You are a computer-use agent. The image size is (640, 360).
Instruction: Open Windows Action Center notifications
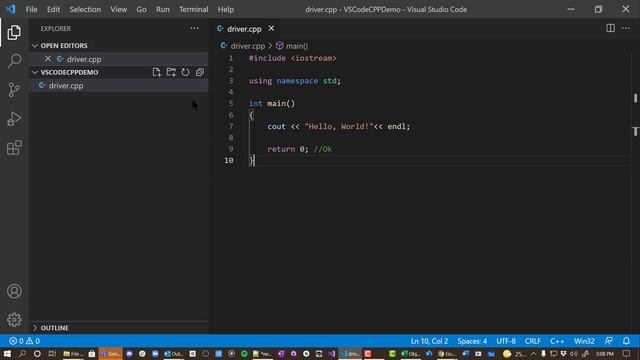(x=627, y=353)
